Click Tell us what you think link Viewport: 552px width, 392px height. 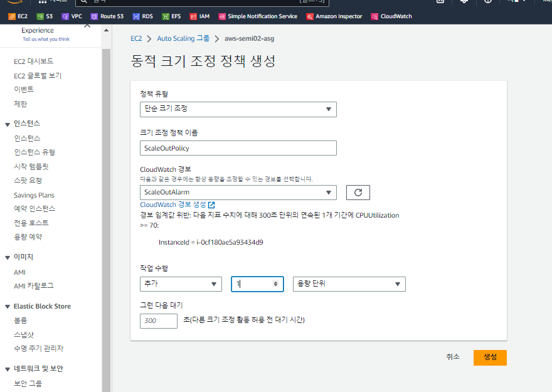click(x=46, y=39)
